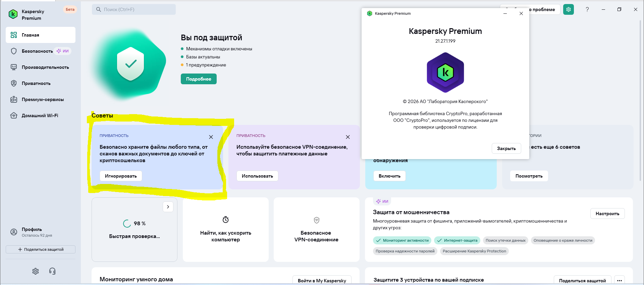
Task: Click 'Закрыть' in the About dialog
Action: pos(506,148)
